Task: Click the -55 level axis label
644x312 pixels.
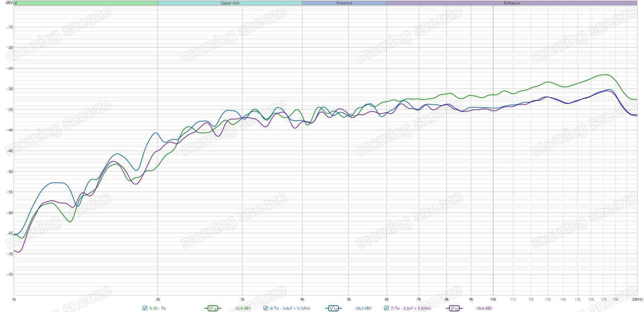Action: tap(9, 192)
